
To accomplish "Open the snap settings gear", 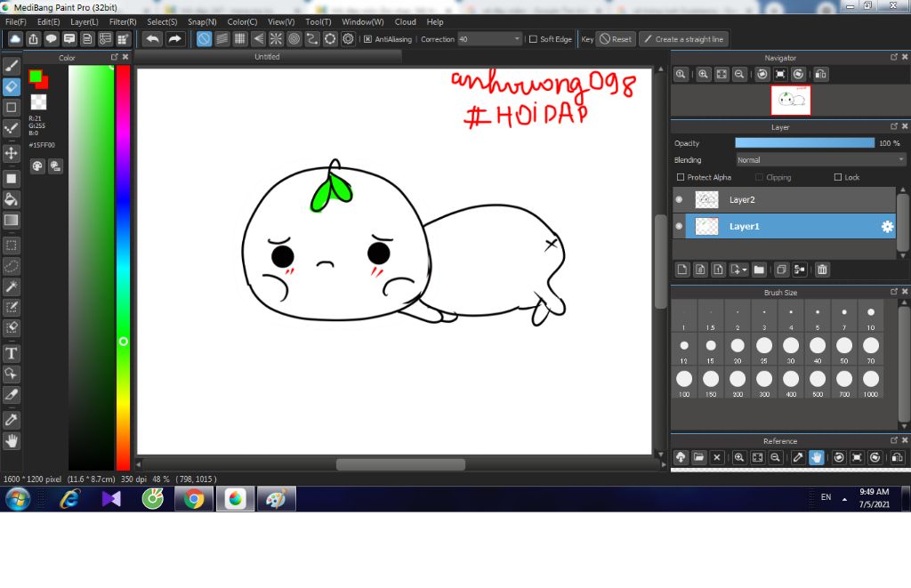I will [x=348, y=39].
